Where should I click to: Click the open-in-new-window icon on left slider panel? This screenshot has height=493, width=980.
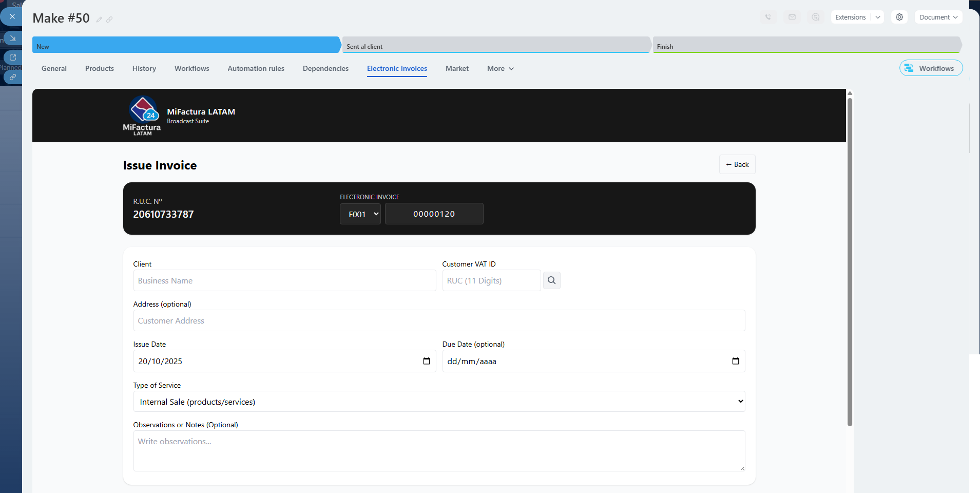coord(13,58)
